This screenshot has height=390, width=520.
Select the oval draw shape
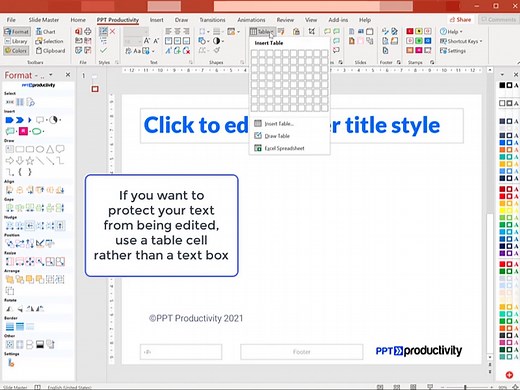click(x=40, y=149)
